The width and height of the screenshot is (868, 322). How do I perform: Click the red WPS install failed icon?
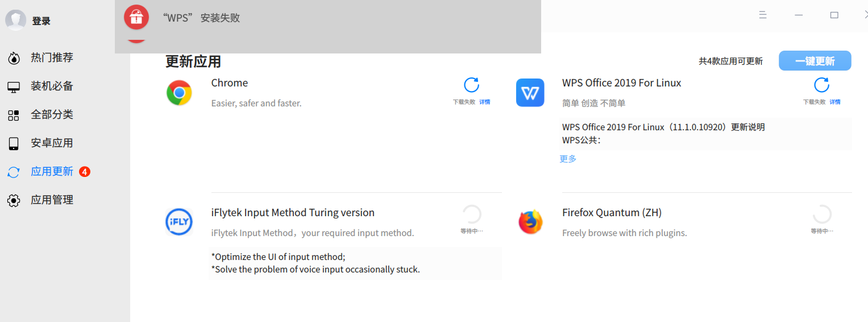136,18
